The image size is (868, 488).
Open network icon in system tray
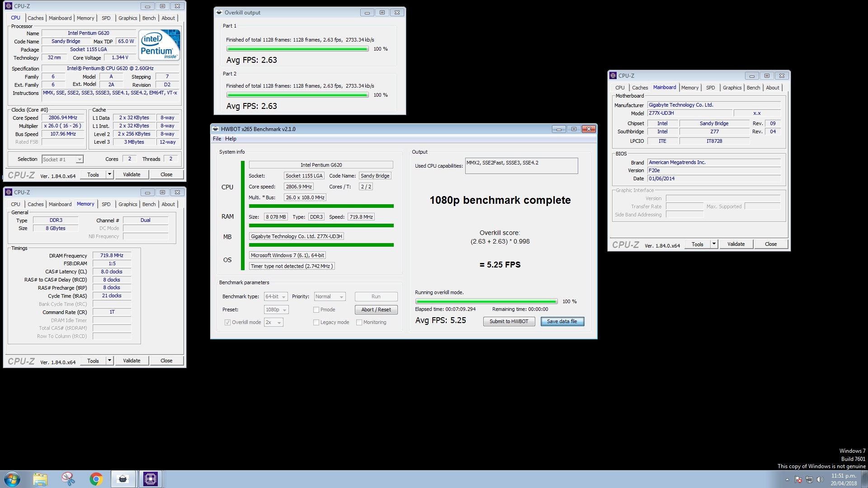click(x=809, y=479)
